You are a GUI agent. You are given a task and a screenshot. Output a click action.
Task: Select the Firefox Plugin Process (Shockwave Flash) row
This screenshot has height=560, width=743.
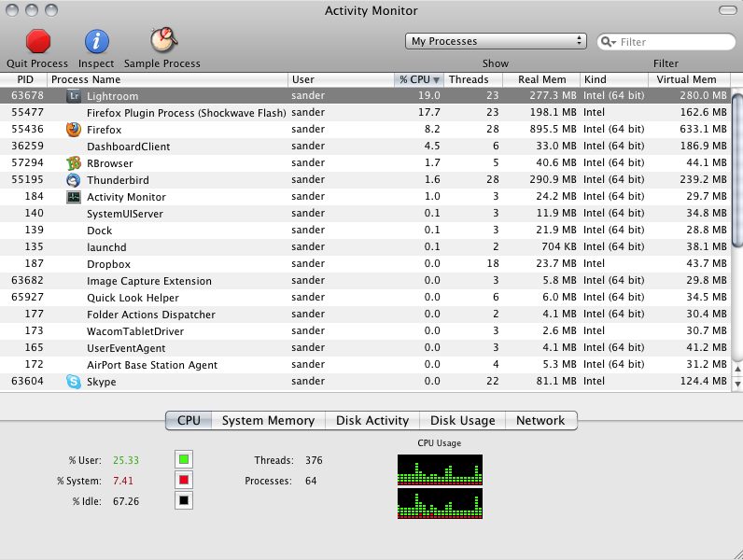[x=365, y=112]
